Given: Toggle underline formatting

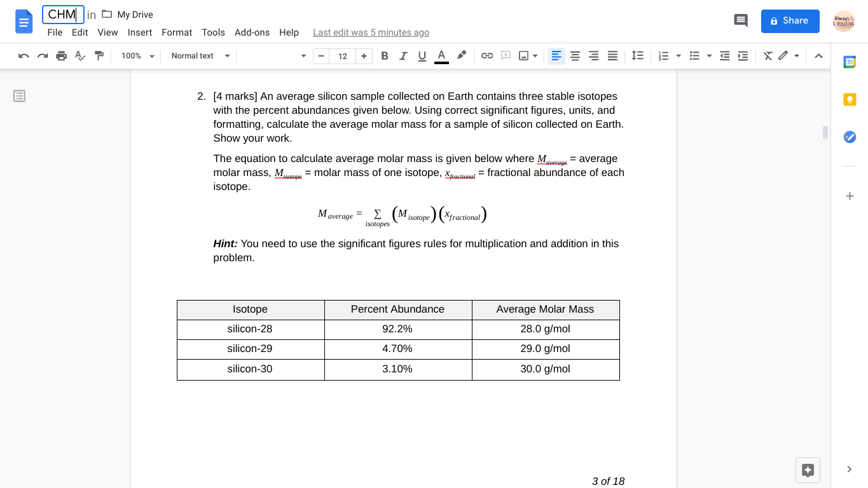Looking at the screenshot, I should point(422,56).
